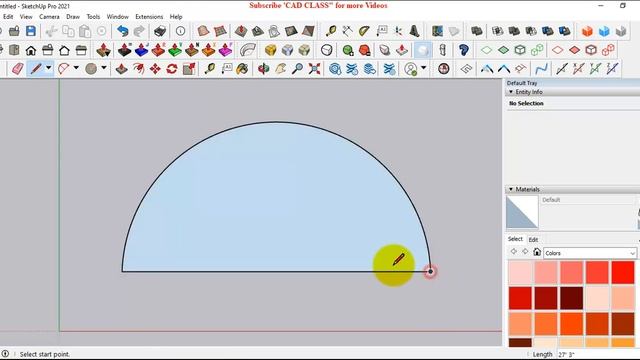Screen dimensions: 640x360
Task: Open the Camera menu
Action: coord(49,17)
